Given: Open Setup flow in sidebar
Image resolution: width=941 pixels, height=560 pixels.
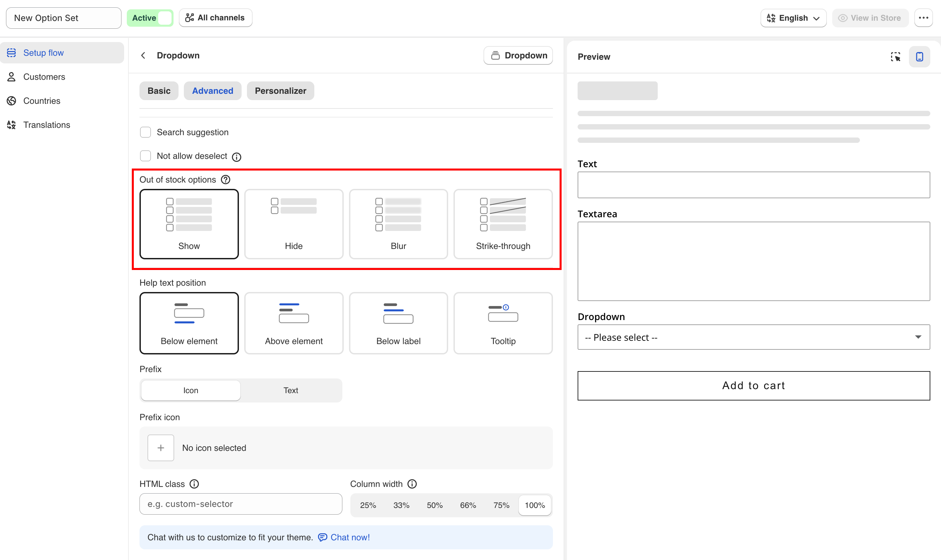Looking at the screenshot, I should coord(62,53).
